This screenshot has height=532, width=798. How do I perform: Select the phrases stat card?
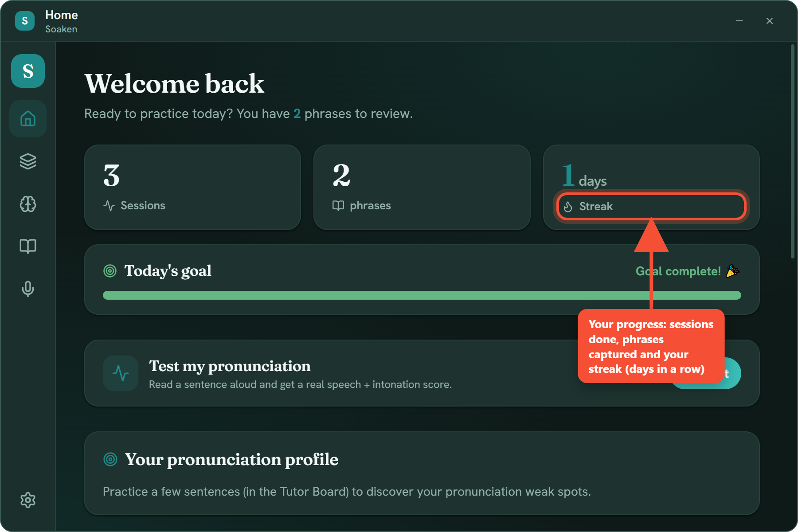tap(422, 187)
